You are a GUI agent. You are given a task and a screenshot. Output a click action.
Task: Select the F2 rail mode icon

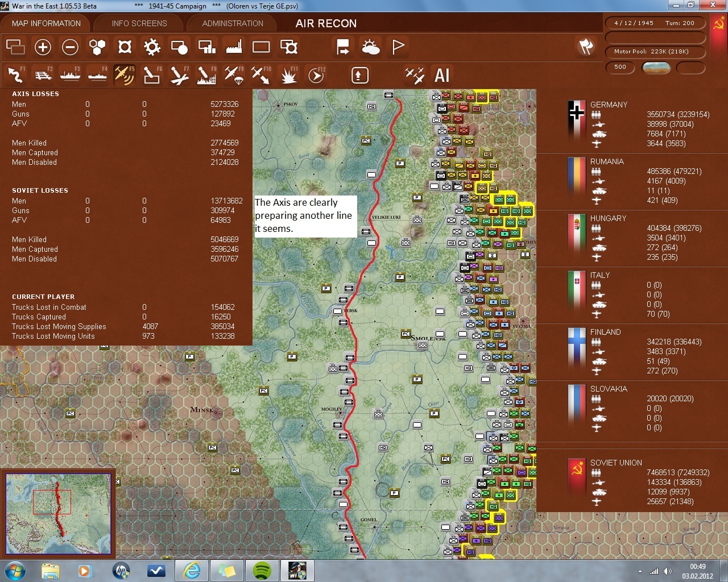43,75
